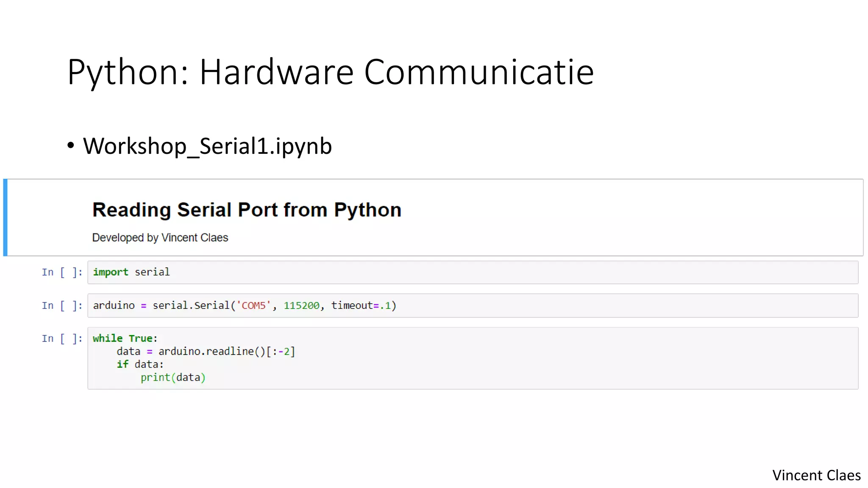Click the 'import serial' code cell
The height and width of the screenshot is (488, 868).
pyautogui.click(x=473, y=272)
